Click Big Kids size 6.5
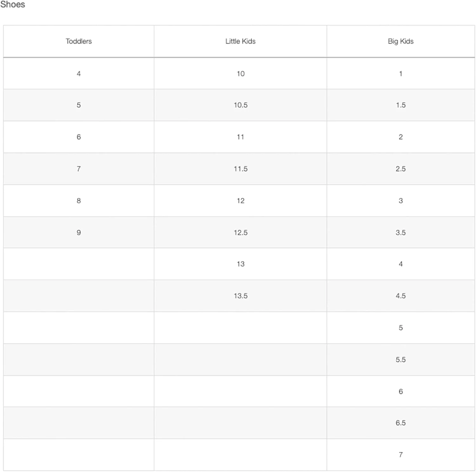This screenshot has height=472, width=476. 400,423
